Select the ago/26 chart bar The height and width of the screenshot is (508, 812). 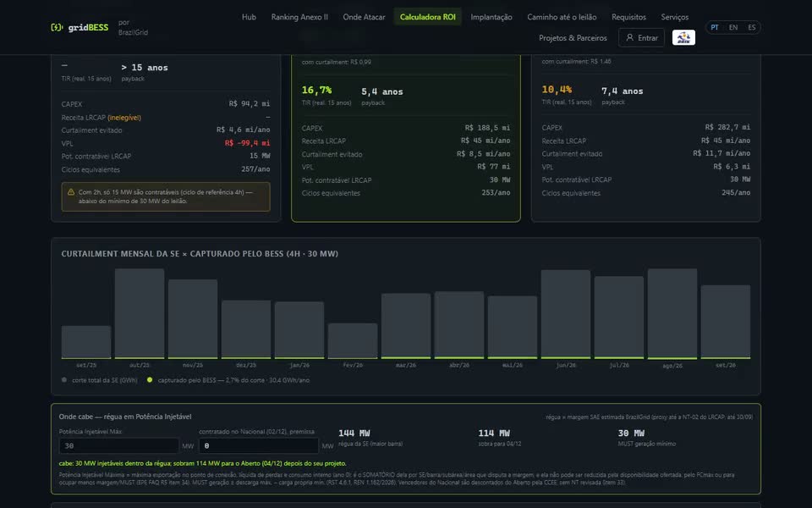672,313
